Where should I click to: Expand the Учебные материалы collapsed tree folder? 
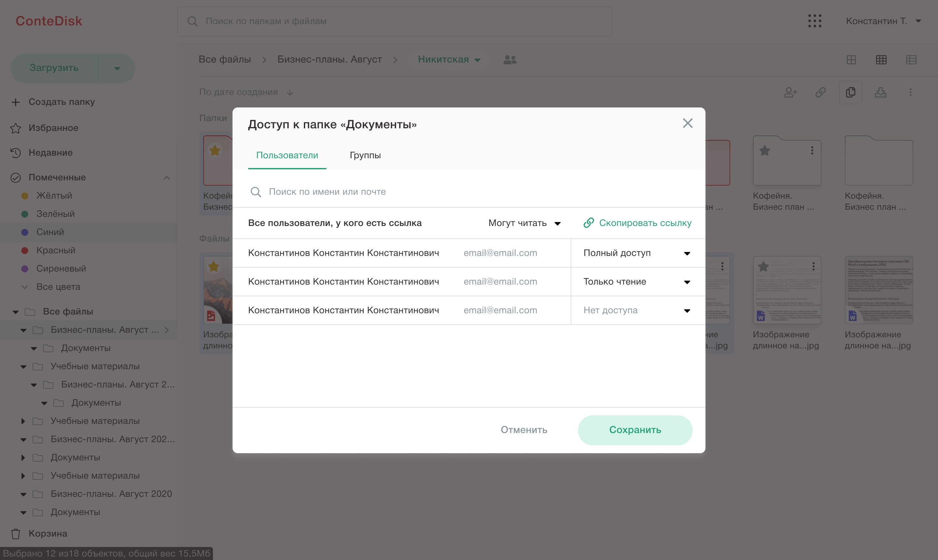pyautogui.click(x=23, y=421)
